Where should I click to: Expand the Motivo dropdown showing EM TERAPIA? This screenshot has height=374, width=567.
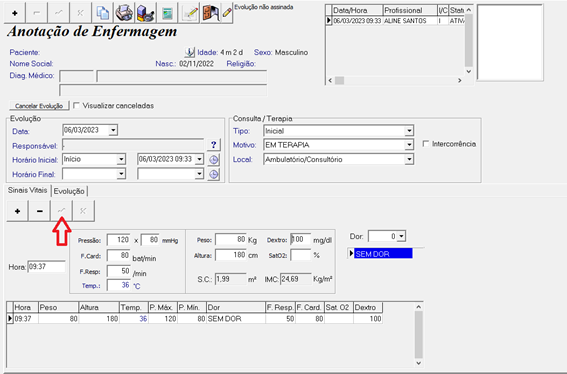coord(409,145)
